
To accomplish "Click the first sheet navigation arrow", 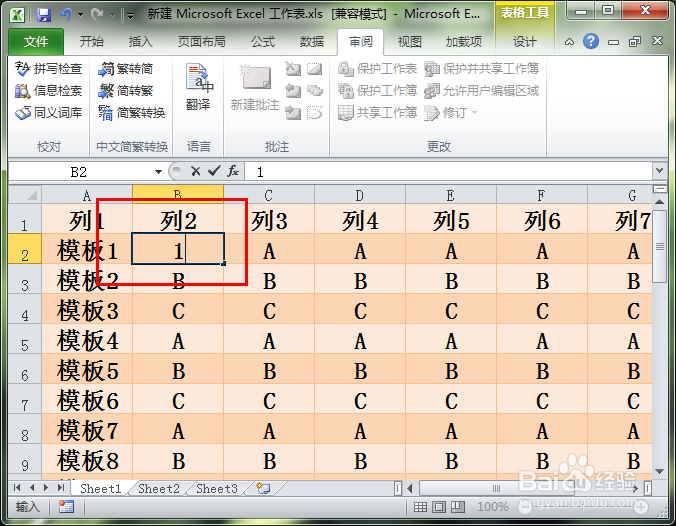I will (x=17, y=488).
